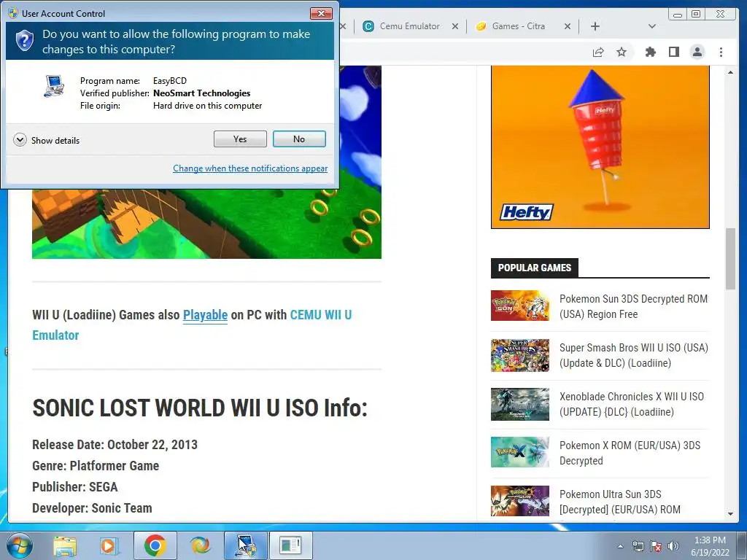The height and width of the screenshot is (560, 747).
Task: Switch to the Cemu Emulator tab
Action: coord(410,26)
